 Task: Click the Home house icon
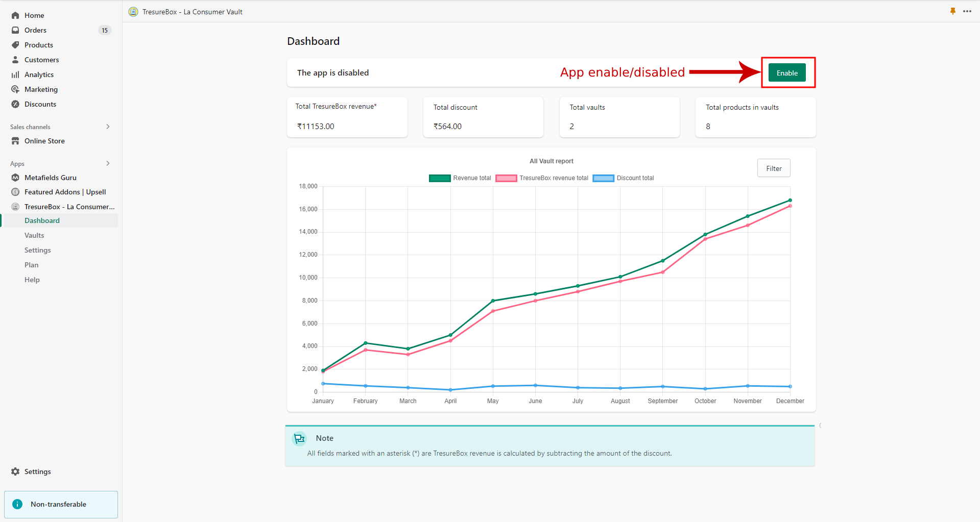[15, 15]
